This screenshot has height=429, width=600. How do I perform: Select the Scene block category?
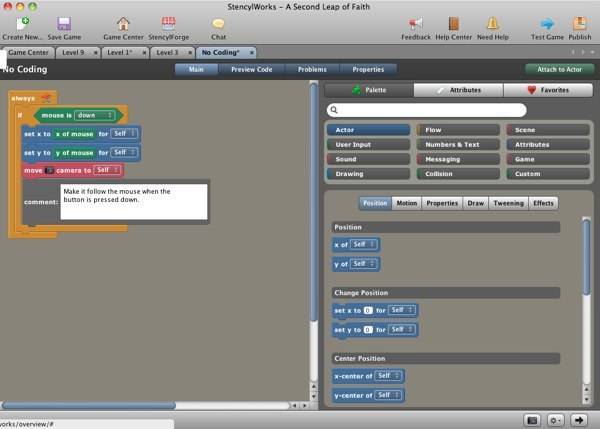coord(548,130)
